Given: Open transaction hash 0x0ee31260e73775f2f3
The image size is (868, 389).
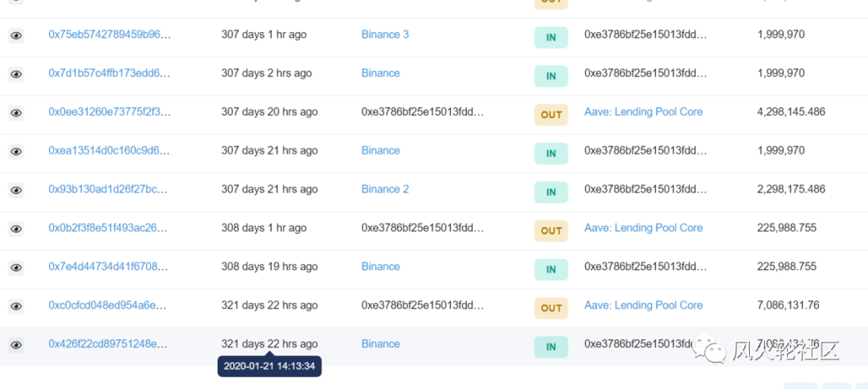Looking at the screenshot, I should tap(109, 112).
